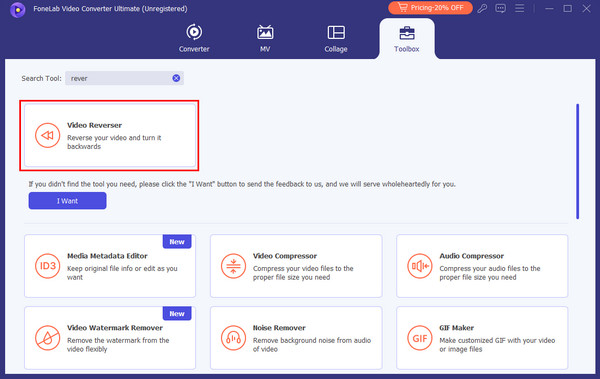600x379 pixels.
Task: Open the Video Reverser tool card
Action: (110, 136)
